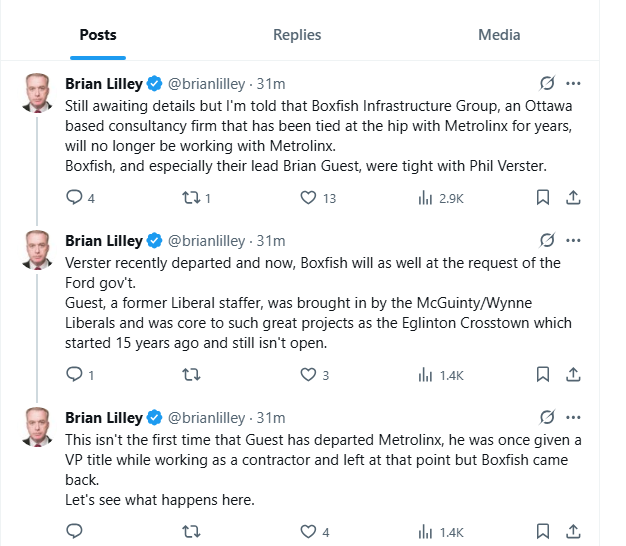Open Brian Lilley name on first post

click(x=103, y=83)
